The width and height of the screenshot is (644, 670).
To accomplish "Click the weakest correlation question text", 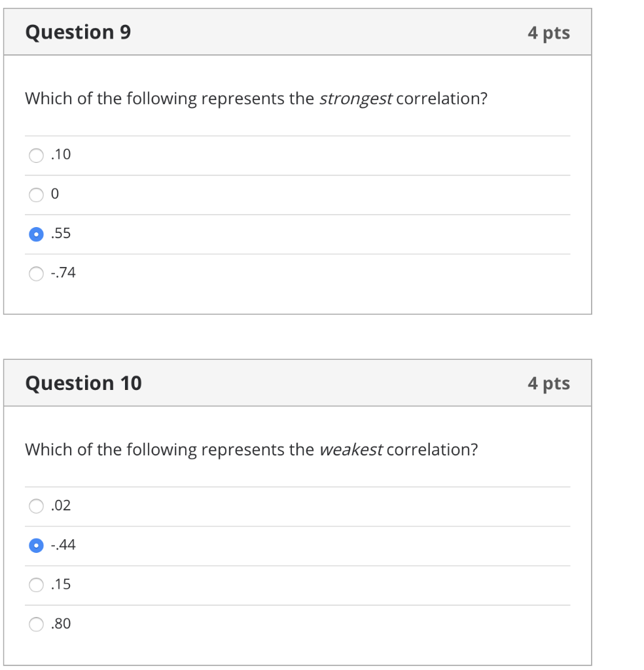I will [251, 450].
